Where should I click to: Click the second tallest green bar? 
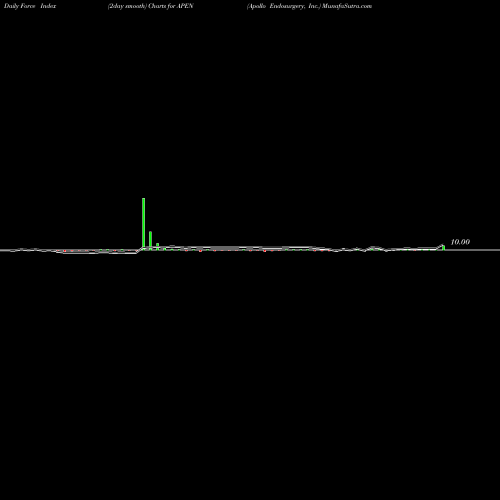coord(150,240)
